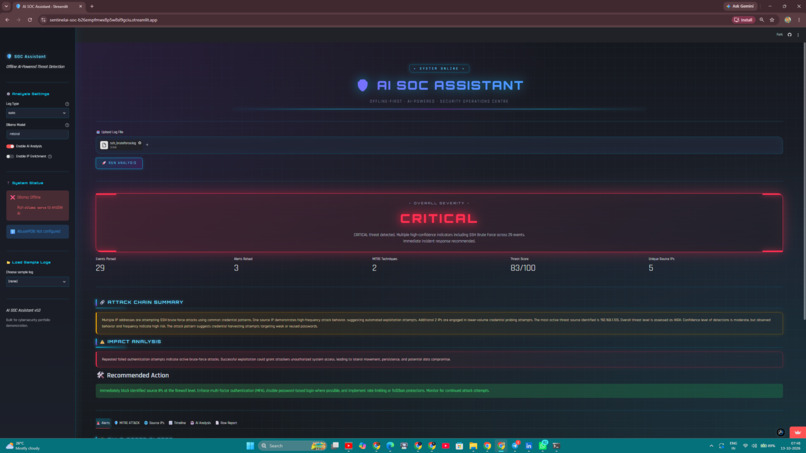Switch to the AI Analysis tab
This screenshot has height=453, width=806.
pos(200,423)
